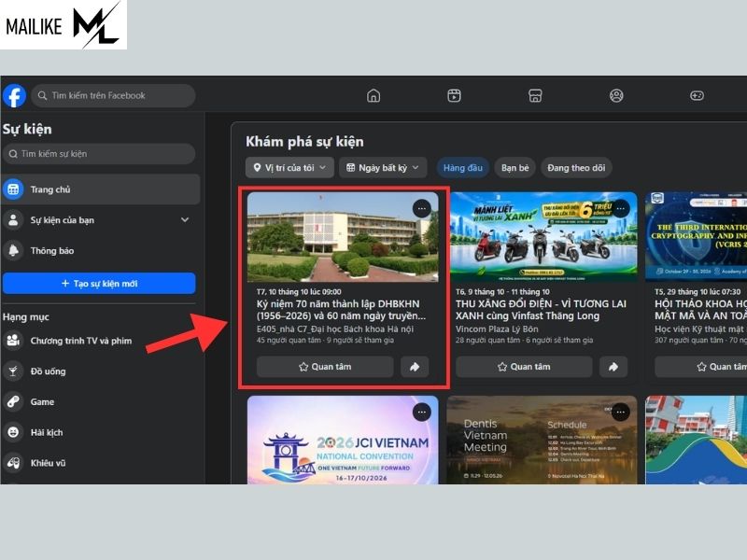
Task: Click the Tìm kiếm sự kiện search field
Action: click(99, 154)
